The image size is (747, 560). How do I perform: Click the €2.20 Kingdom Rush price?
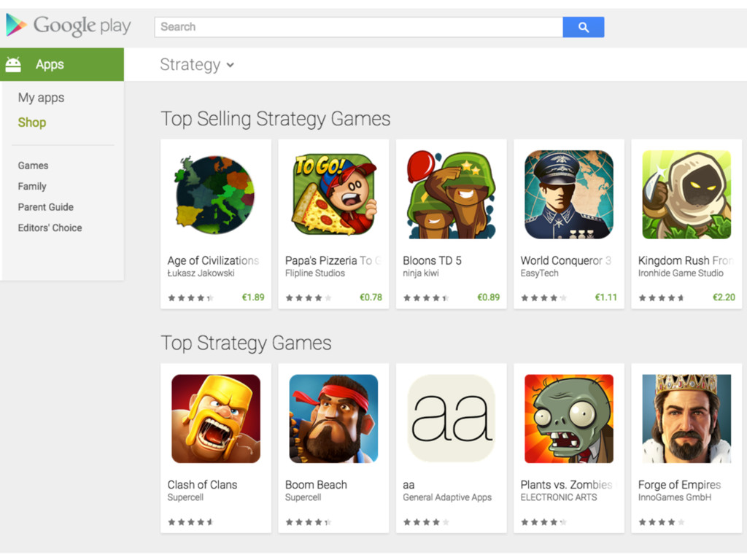(x=724, y=297)
